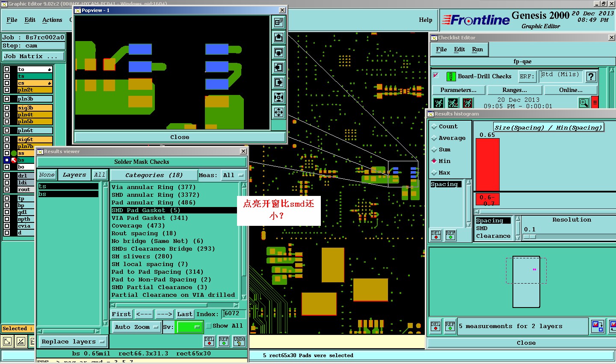Select the Count histogram option
The width and height of the screenshot is (616, 364).
point(444,127)
